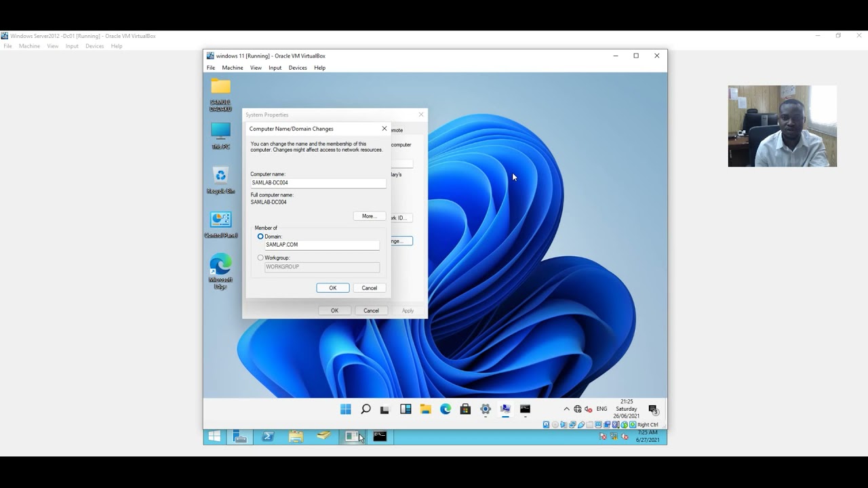Open Search on the Windows 11 taskbar
Image resolution: width=868 pixels, height=488 pixels.
(x=366, y=409)
